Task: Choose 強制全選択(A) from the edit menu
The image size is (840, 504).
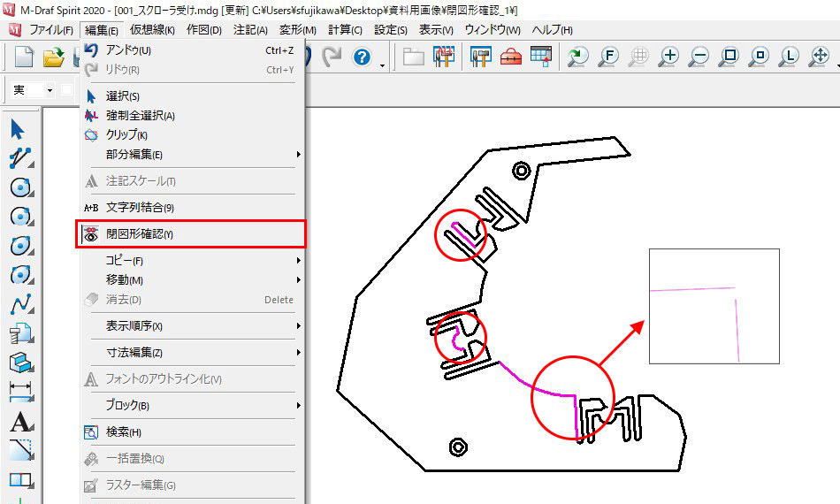Action: pyautogui.click(x=193, y=116)
